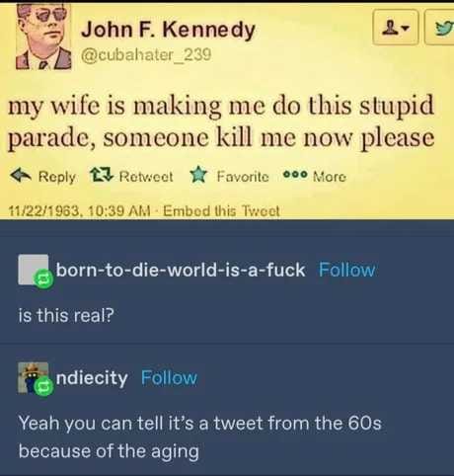454x476 pixels.
Task: Click the three-dot More icon
Action: pos(295,175)
